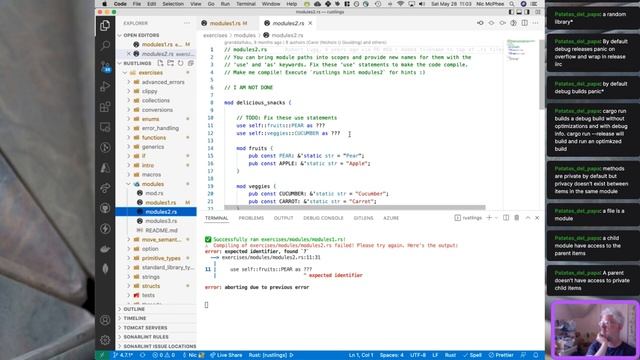This screenshot has height=360, width=640.
Task: Open Source Control view with badge
Action: point(105,66)
